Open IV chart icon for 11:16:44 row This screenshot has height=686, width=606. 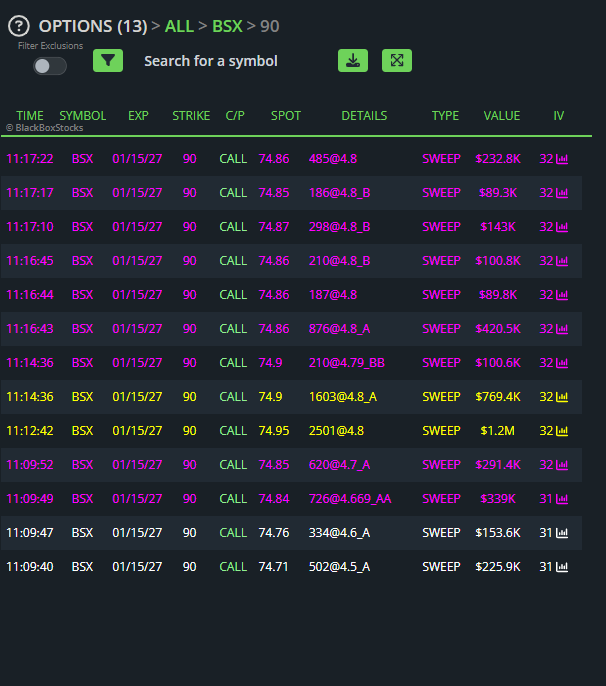point(562,295)
